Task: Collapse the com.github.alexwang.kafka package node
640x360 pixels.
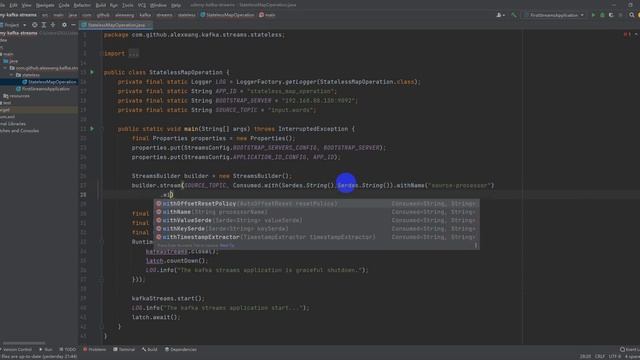Action: [x=6, y=68]
